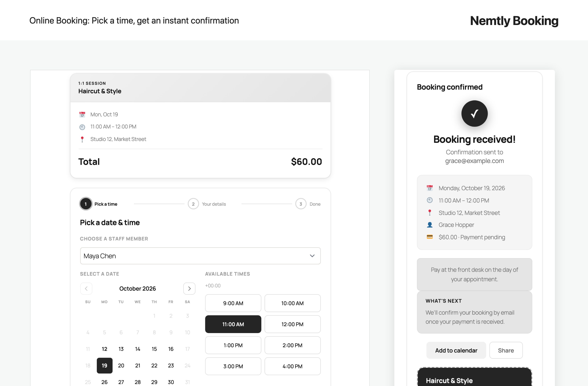588x386 pixels.
Task: Click the Nemtly Booking logo text
Action: (x=514, y=21)
